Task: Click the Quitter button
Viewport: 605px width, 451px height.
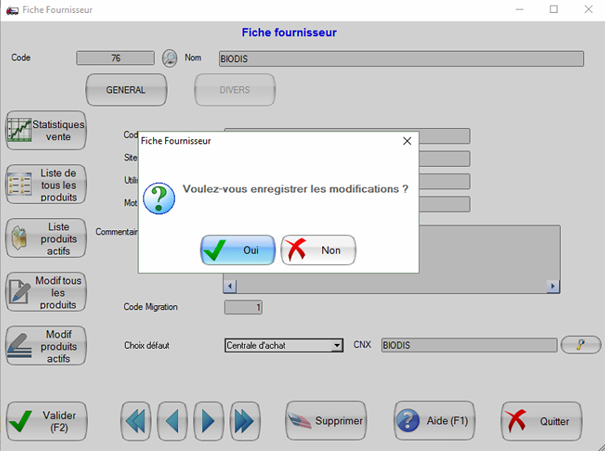Action: pyautogui.click(x=541, y=421)
